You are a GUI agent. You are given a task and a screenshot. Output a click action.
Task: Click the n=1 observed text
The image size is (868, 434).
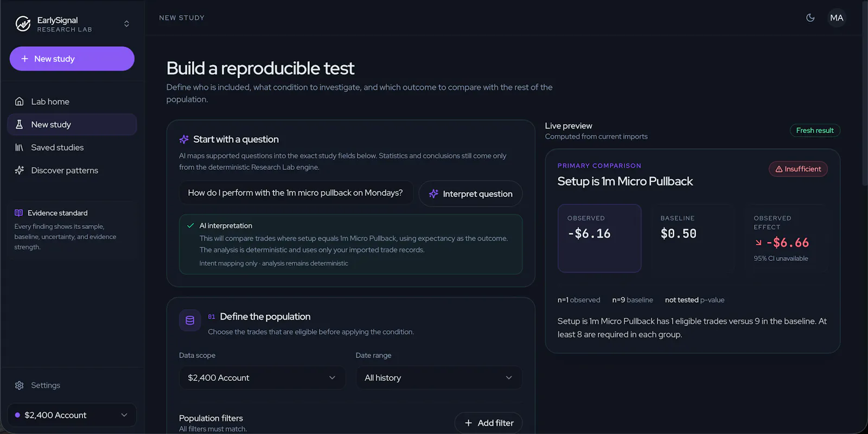(579, 300)
